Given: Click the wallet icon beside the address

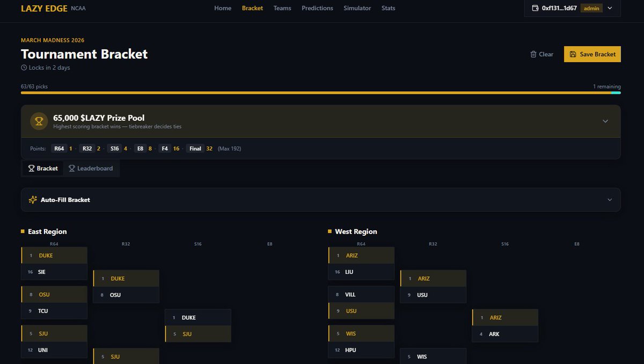Looking at the screenshot, I should [x=535, y=8].
